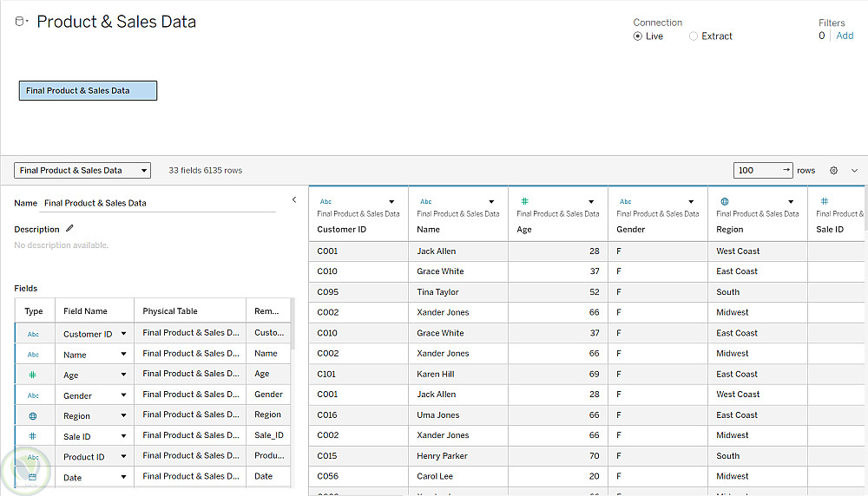Image resolution: width=868 pixels, height=496 pixels.
Task: Open Region field row dropdown arrow
Action: (123, 415)
